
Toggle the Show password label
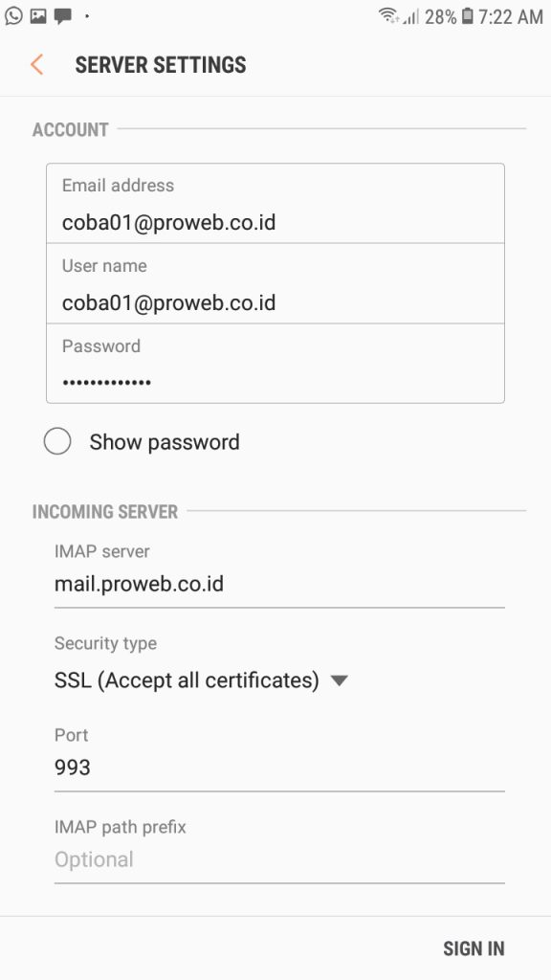(165, 442)
